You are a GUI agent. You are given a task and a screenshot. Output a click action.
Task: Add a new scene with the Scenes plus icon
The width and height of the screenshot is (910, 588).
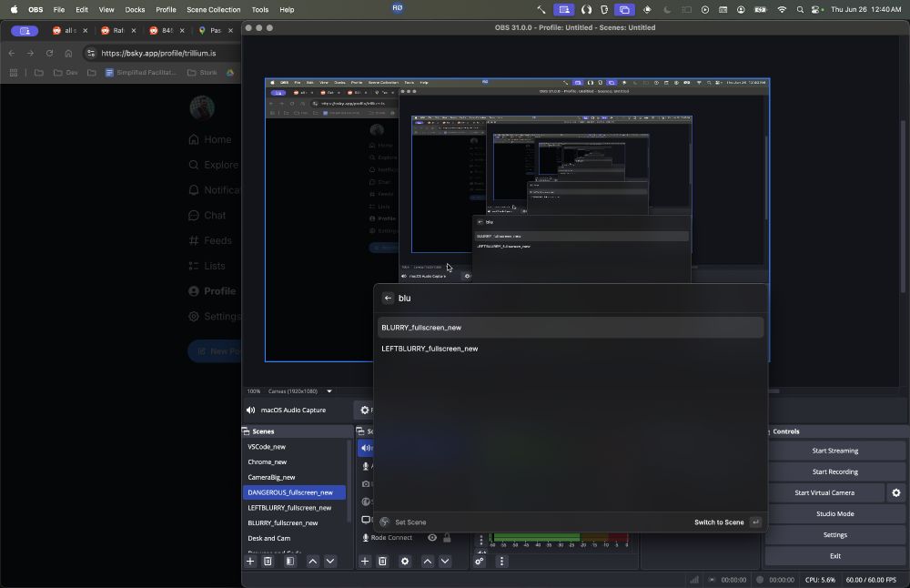click(250, 562)
